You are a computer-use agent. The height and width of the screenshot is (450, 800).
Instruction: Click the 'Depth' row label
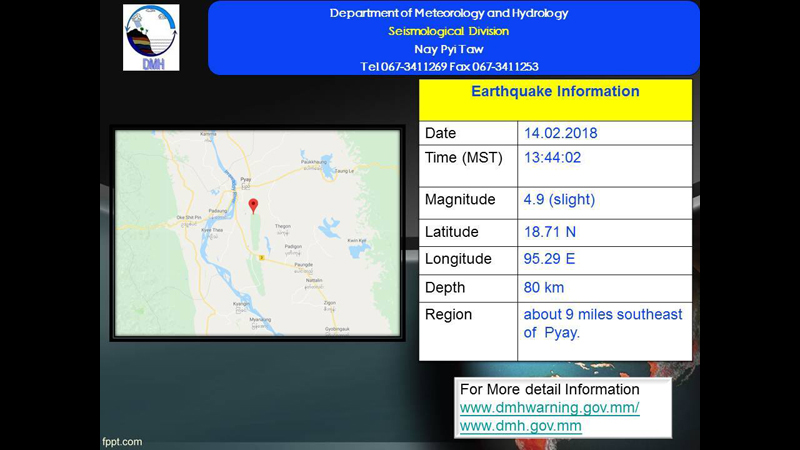click(445, 288)
